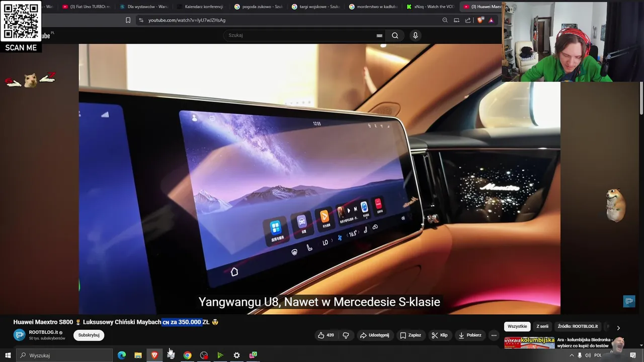
Task: Click the share page icon in the address bar
Action: [x=468, y=20]
